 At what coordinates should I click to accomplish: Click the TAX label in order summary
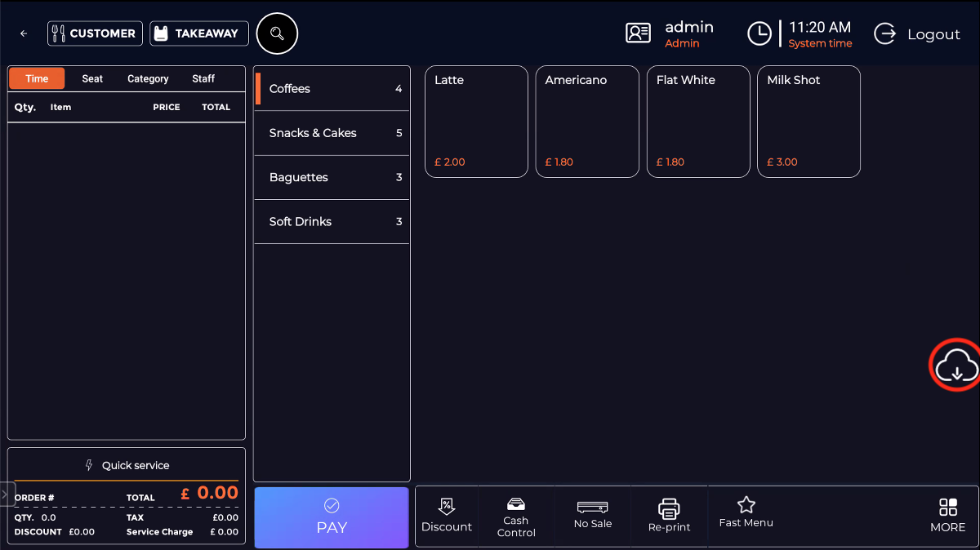tap(136, 517)
